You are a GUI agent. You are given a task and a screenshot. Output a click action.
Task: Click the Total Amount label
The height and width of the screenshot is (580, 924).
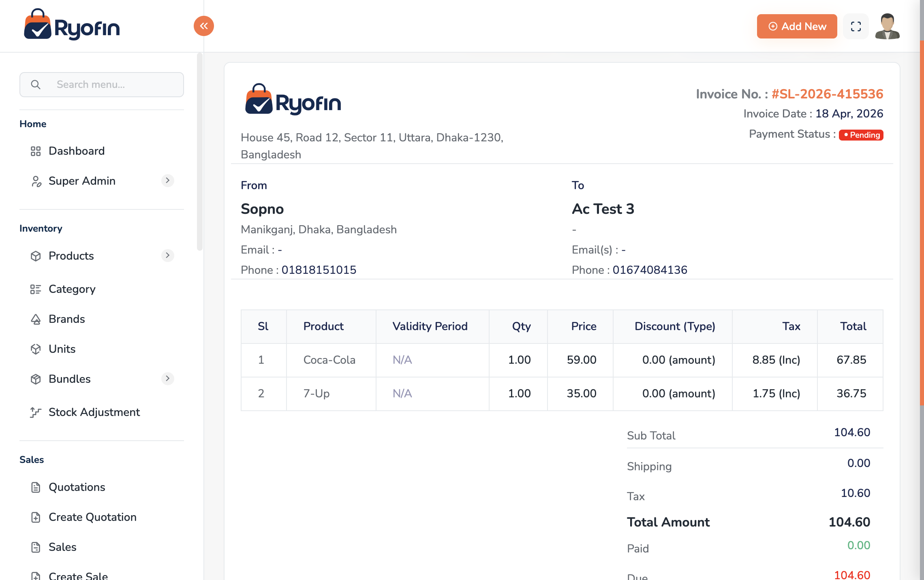pyautogui.click(x=668, y=522)
